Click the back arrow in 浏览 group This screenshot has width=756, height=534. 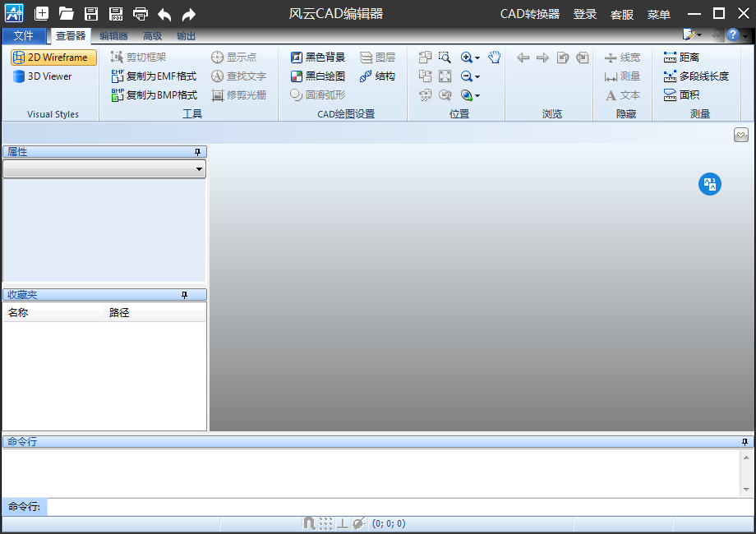[x=523, y=58]
